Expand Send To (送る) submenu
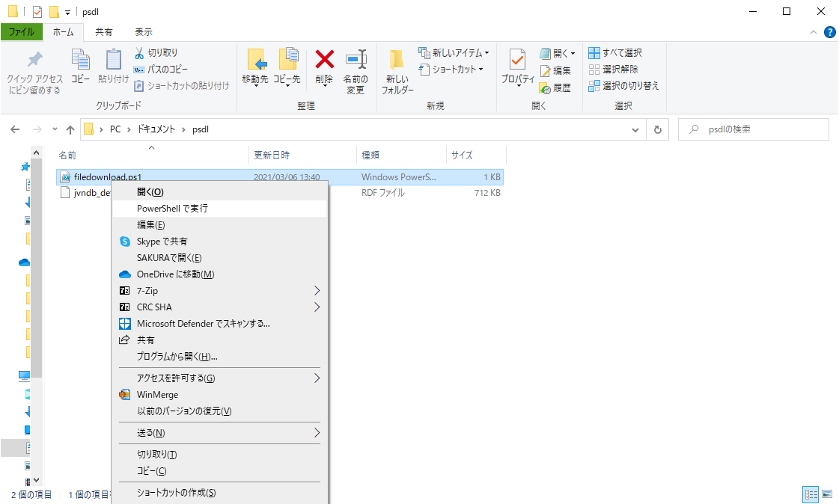This screenshot has width=839, height=504. tap(317, 433)
